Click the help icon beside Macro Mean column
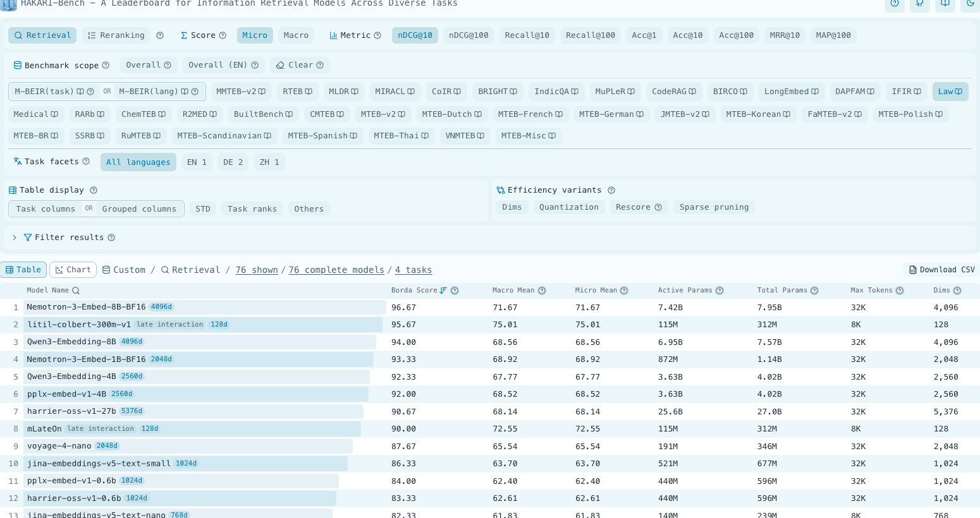980x518 pixels. [x=542, y=291]
